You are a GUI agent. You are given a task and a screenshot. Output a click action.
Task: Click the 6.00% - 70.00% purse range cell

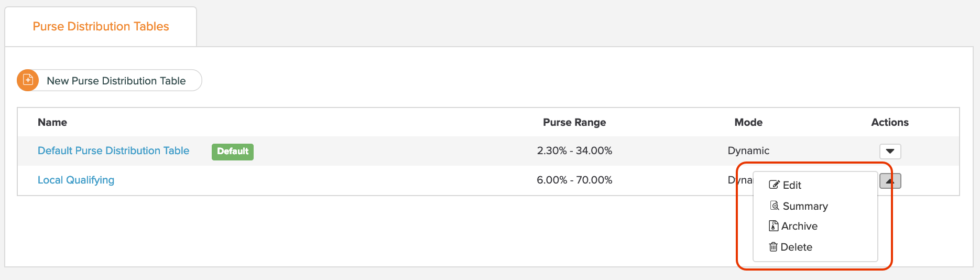click(x=574, y=180)
